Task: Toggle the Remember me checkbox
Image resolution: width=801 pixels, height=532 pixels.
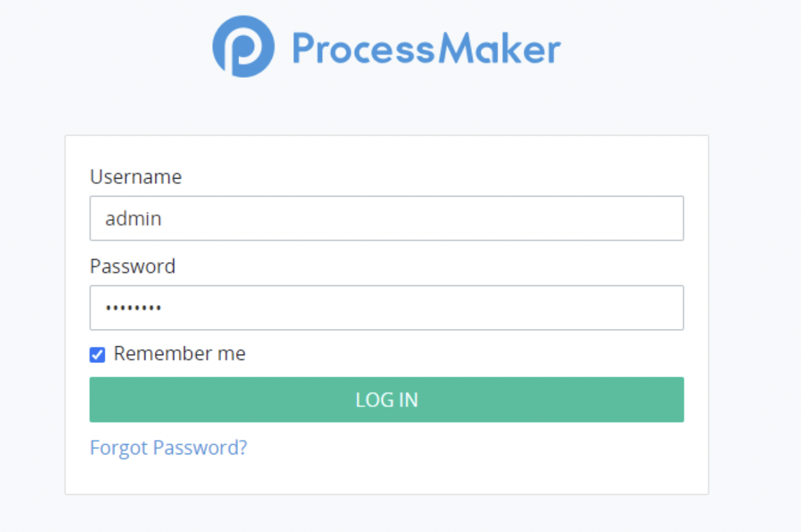Action: coord(97,355)
